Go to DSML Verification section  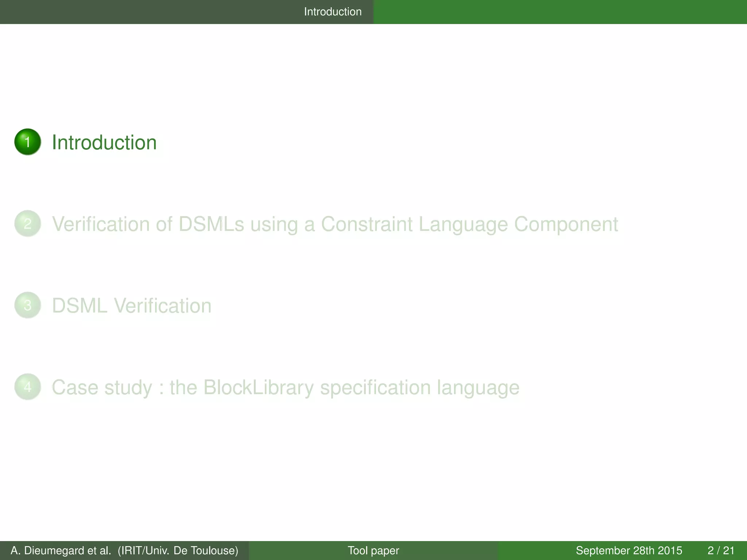pos(131,306)
